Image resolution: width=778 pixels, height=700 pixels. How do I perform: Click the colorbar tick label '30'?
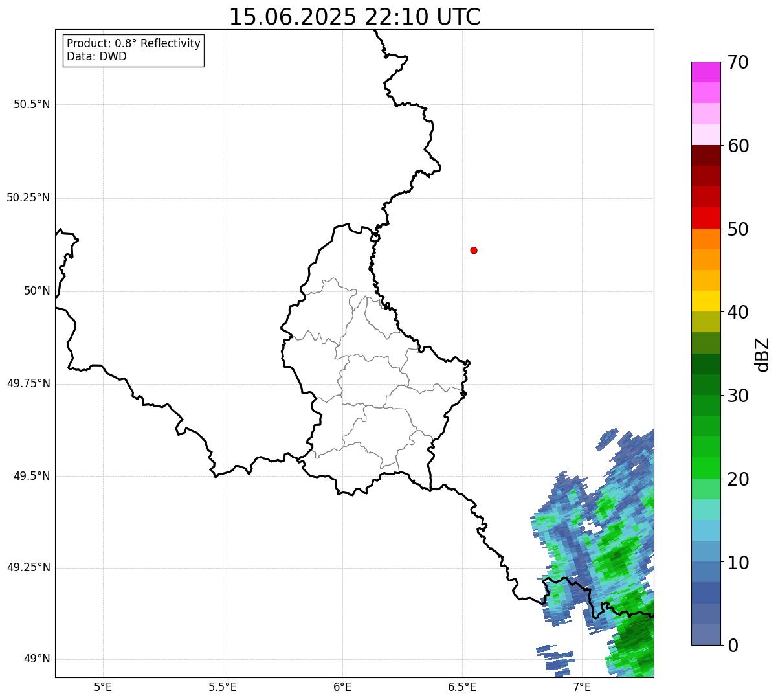pos(738,396)
